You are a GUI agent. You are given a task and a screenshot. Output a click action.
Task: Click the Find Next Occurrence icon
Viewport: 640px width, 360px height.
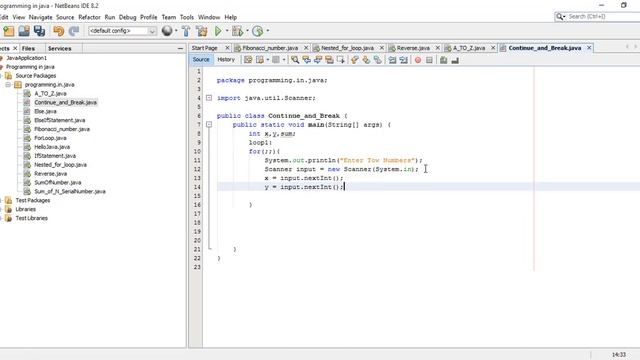tap(318, 60)
